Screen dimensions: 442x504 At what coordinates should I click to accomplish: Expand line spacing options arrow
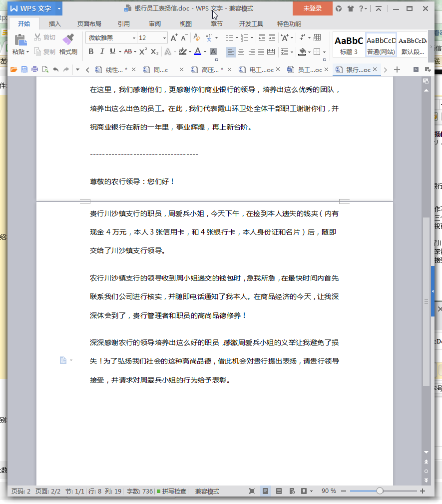(292, 52)
